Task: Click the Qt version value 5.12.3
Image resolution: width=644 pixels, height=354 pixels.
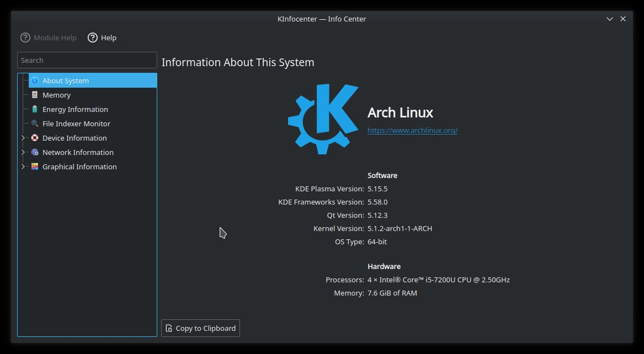Action: 377,215
